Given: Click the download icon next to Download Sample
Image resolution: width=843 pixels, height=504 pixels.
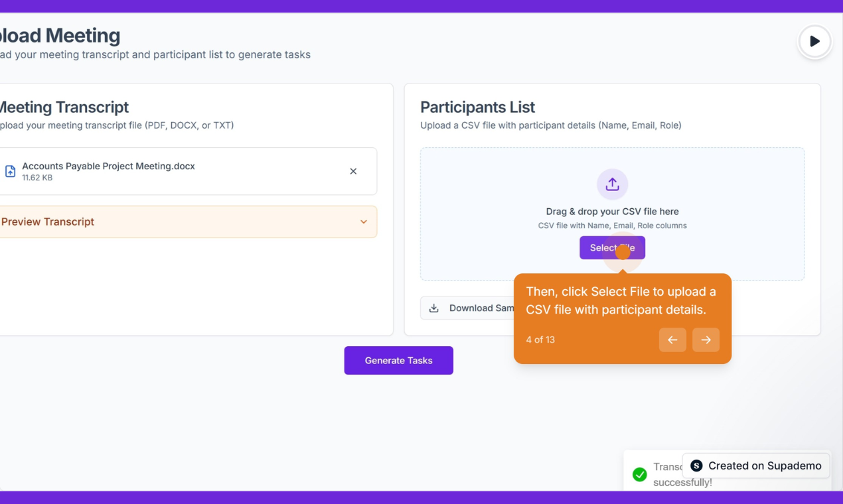Looking at the screenshot, I should [433, 308].
